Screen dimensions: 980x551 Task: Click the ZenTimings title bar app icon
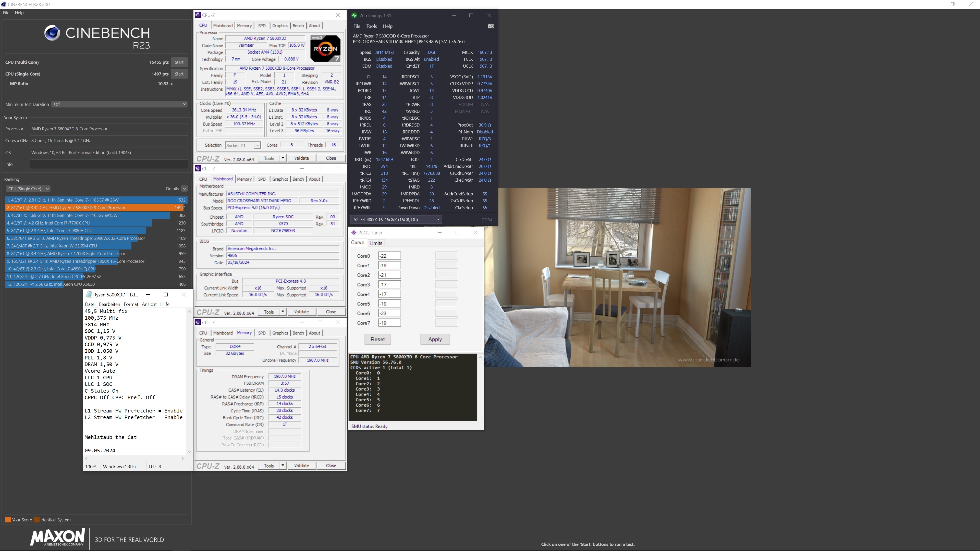pos(354,16)
